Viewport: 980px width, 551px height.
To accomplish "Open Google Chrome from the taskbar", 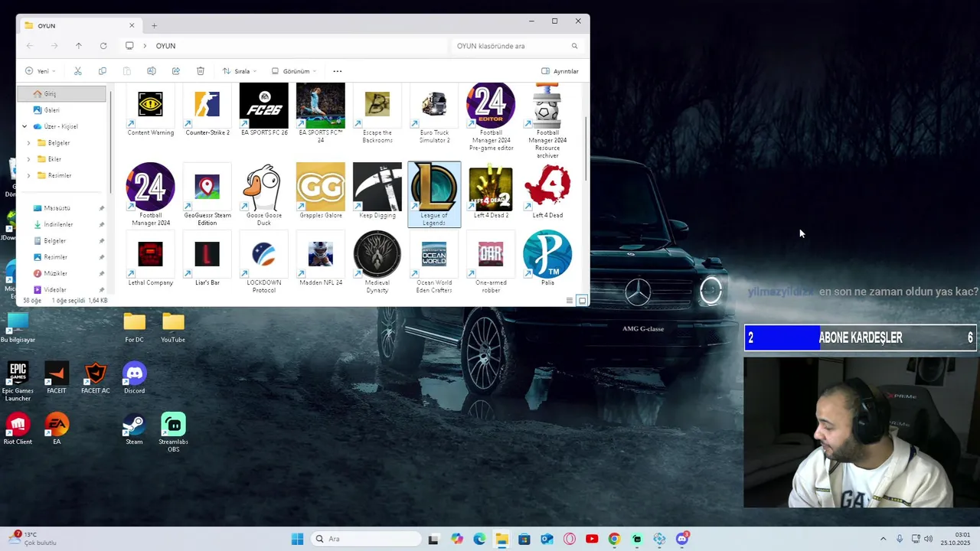I will pos(614,539).
